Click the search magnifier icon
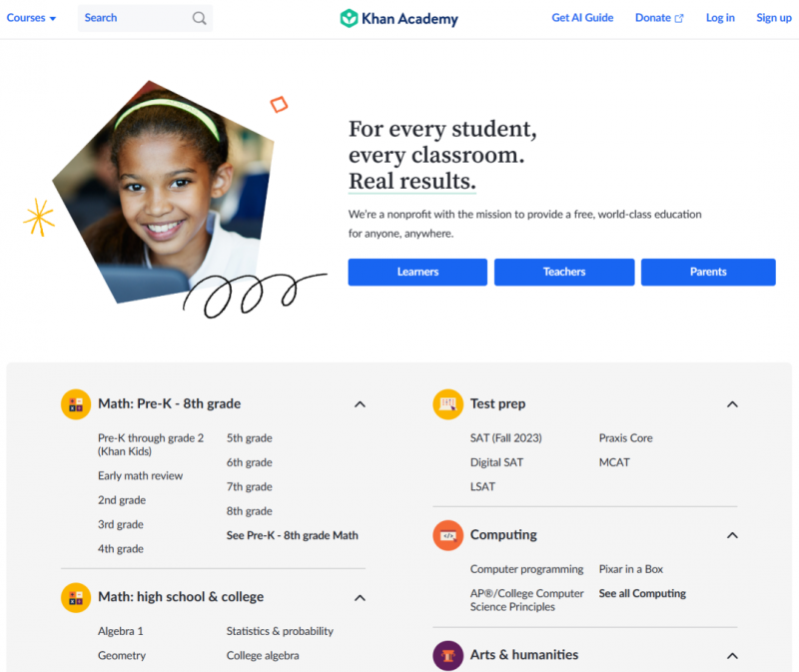Screen dimensions: 799x672 (199, 18)
